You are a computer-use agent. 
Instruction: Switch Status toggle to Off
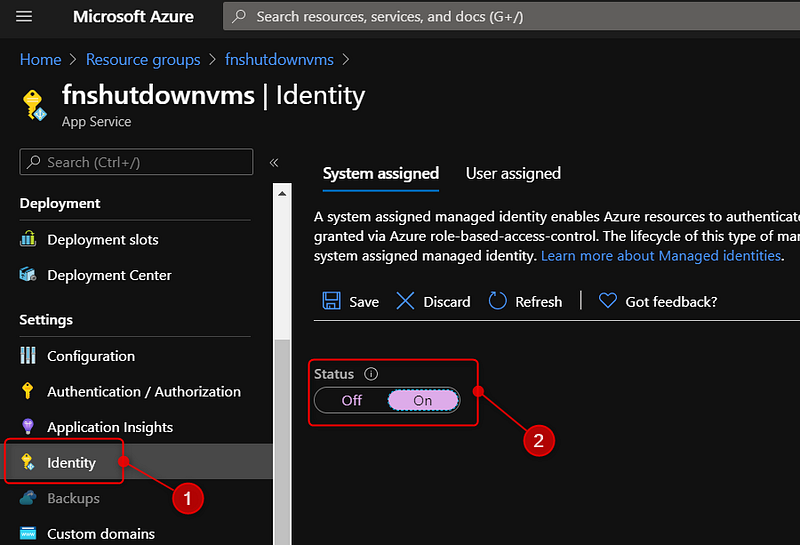click(351, 400)
